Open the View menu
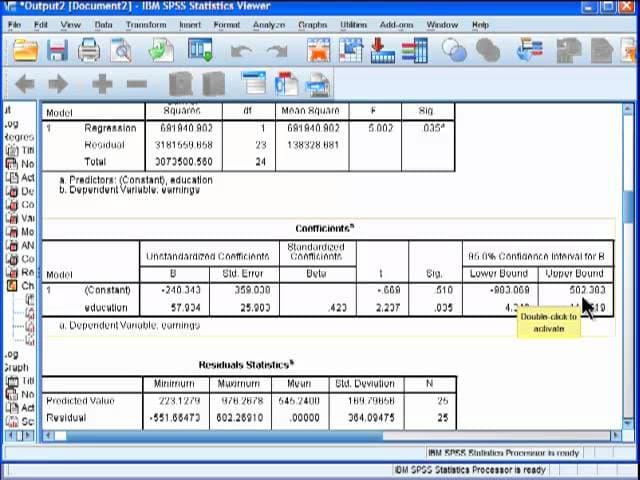Screen dimensions: 640x480 [x=71, y=25]
